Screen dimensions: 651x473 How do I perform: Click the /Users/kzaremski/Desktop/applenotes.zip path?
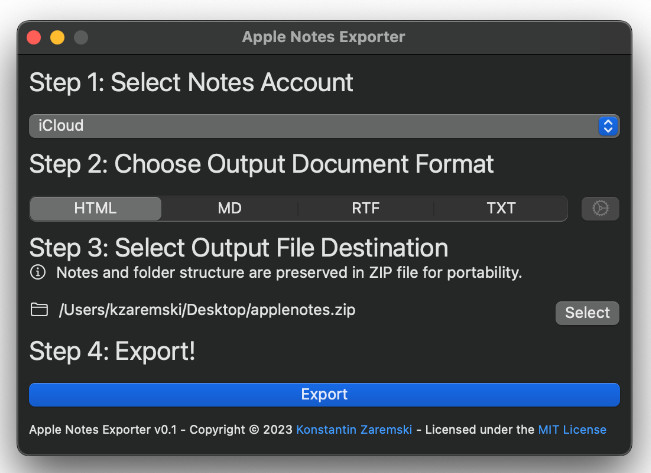coord(207,310)
